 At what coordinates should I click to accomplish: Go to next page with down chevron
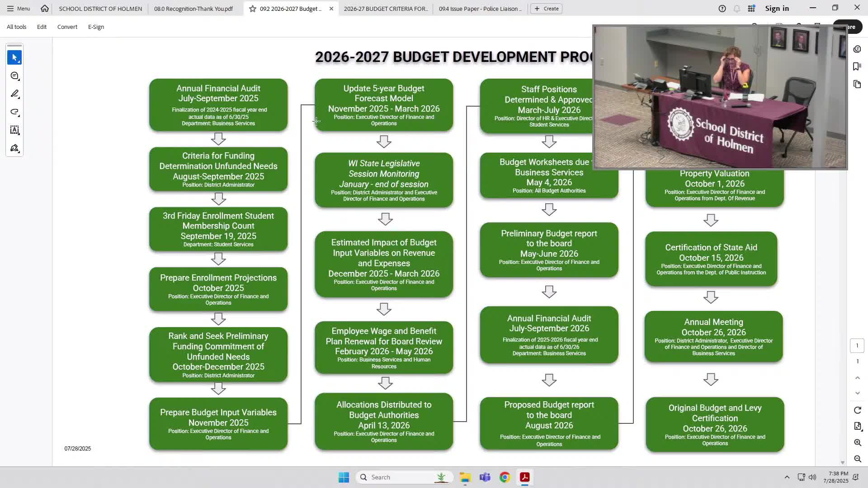click(858, 393)
